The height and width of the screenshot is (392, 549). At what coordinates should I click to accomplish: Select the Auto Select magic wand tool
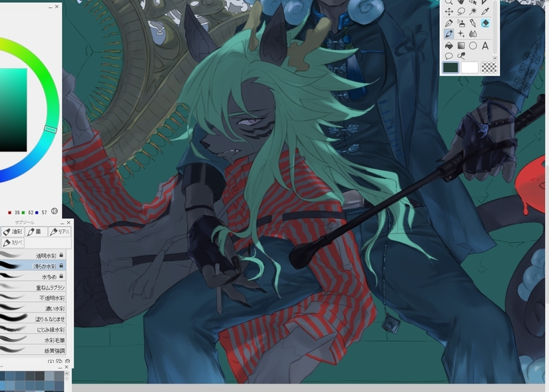pyautogui.click(x=473, y=12)
